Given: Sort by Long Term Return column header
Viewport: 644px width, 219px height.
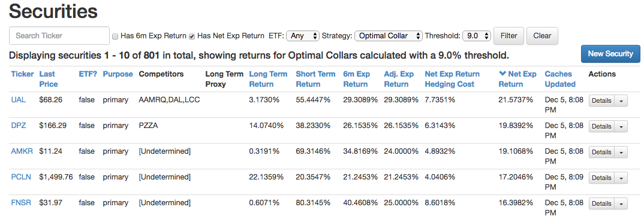Looking at the screenshot, I should point(268,79).
